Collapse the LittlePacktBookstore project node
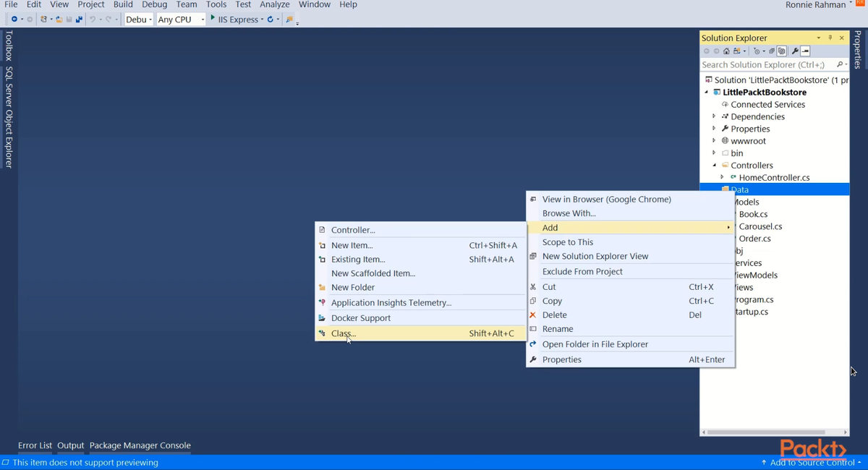The height and width of the screenshot is (470, 868). [x=707, y=93]
